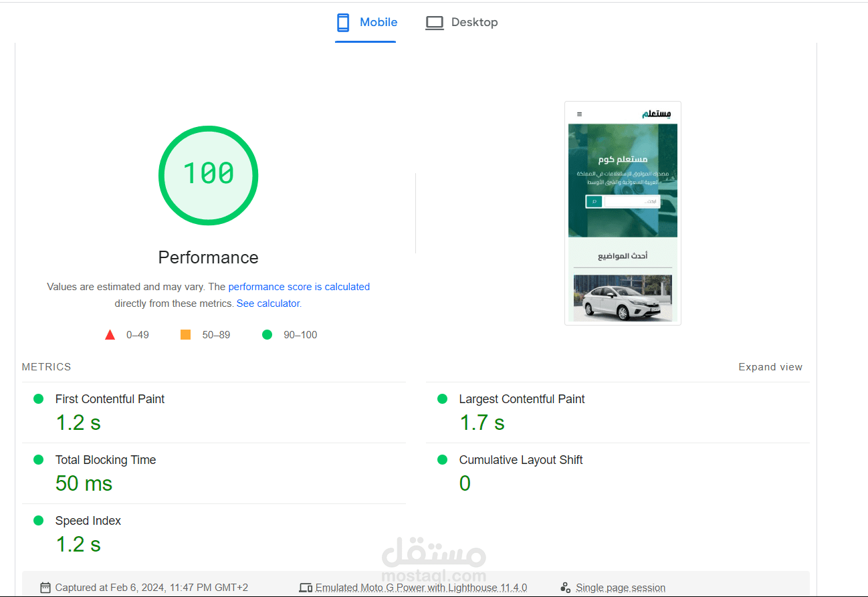Open the See calculator link
The height and width of the screenshot is (597, 868).
[x=268, y=304]
